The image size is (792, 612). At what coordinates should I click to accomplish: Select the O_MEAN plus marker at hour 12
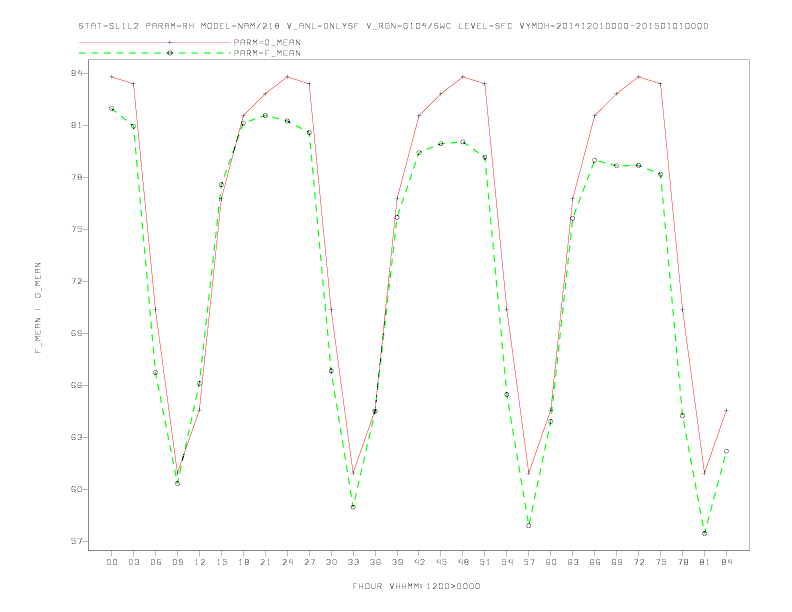pos(200,410)
